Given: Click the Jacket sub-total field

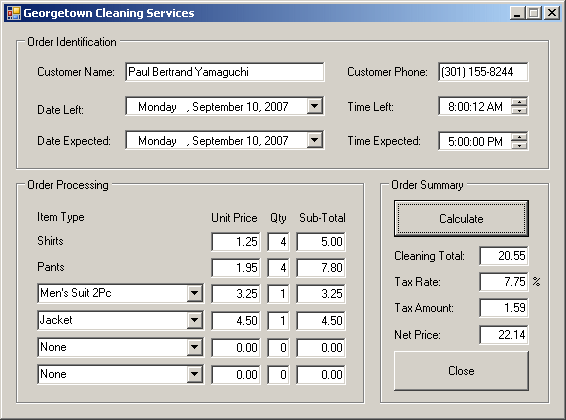Looking at the screenshot, I should click(321, 321).
